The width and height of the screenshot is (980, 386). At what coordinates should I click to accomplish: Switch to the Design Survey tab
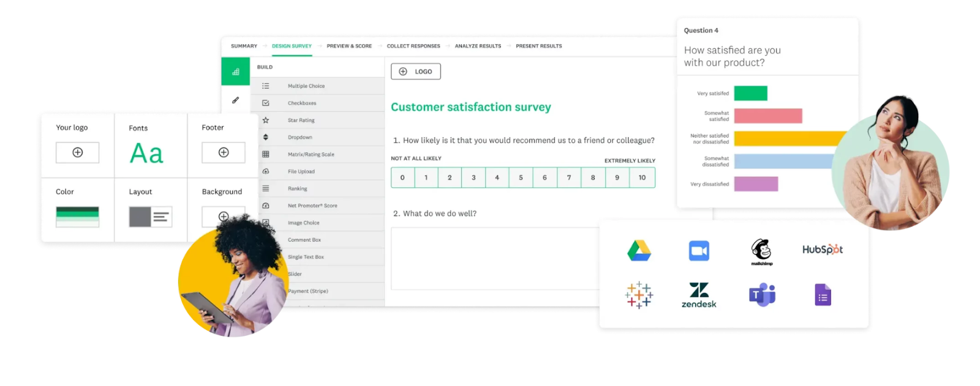pyautogui.click(x=292, y=46)
